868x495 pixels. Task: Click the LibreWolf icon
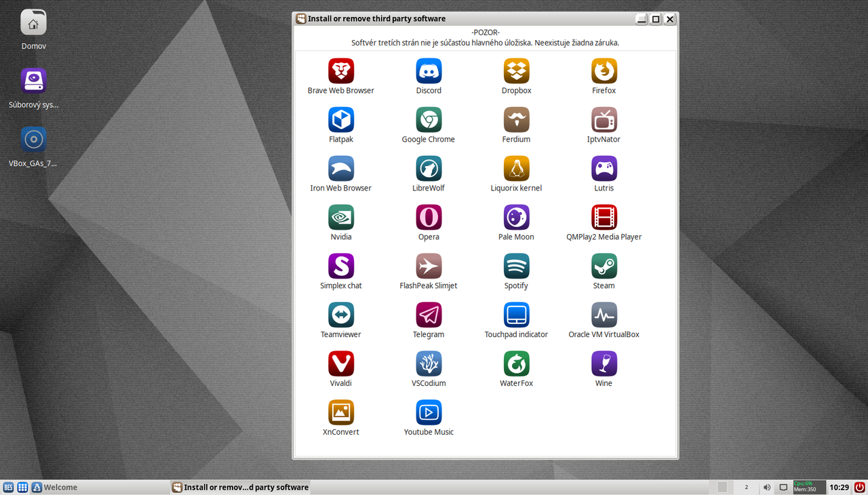tap(429, 168)
